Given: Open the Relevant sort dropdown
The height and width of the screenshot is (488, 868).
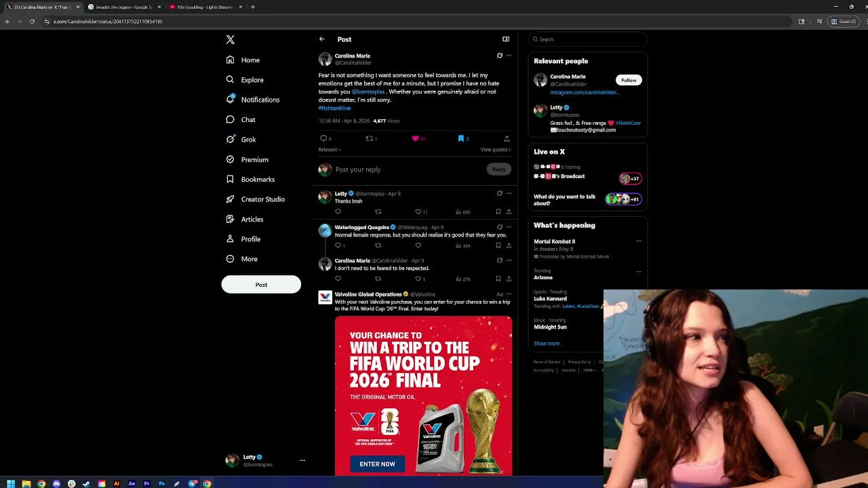Looking at the screenshot, I should click(x=330, y=150).
